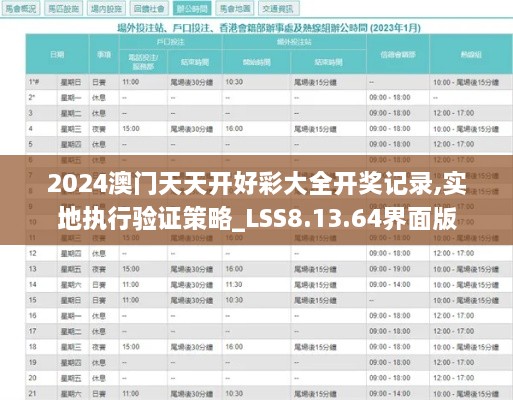Click 11:30 start time in row 14
513x400 pixels.
(234, 285)
